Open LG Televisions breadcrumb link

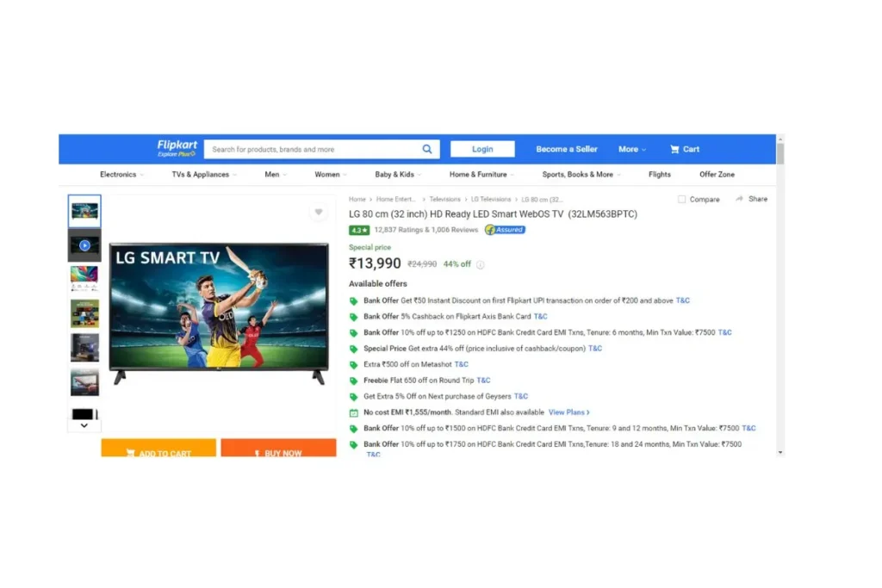[x=490, y=200]
